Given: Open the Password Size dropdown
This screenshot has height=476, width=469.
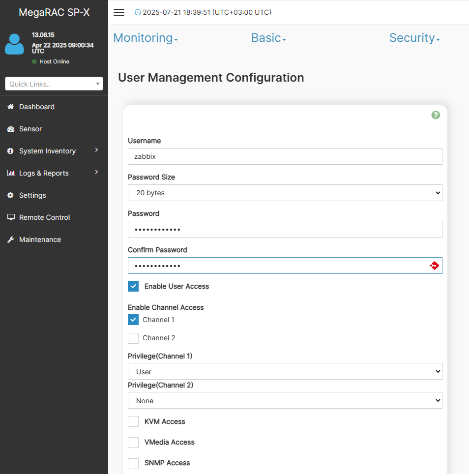Looking at the screenshot, I should 285,193.
